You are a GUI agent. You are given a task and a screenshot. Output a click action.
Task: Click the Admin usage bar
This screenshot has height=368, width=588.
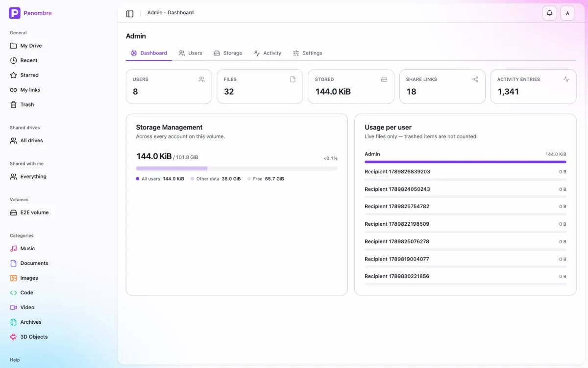[x=465, y=161]
